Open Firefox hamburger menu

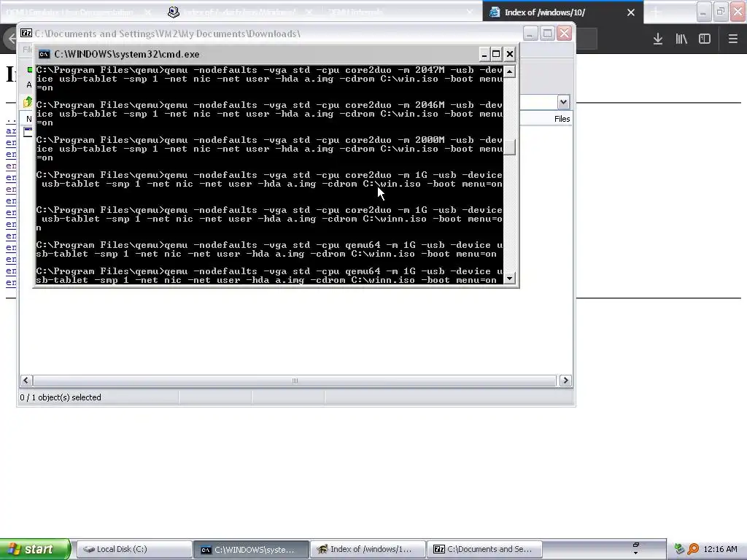click(732, 39)
